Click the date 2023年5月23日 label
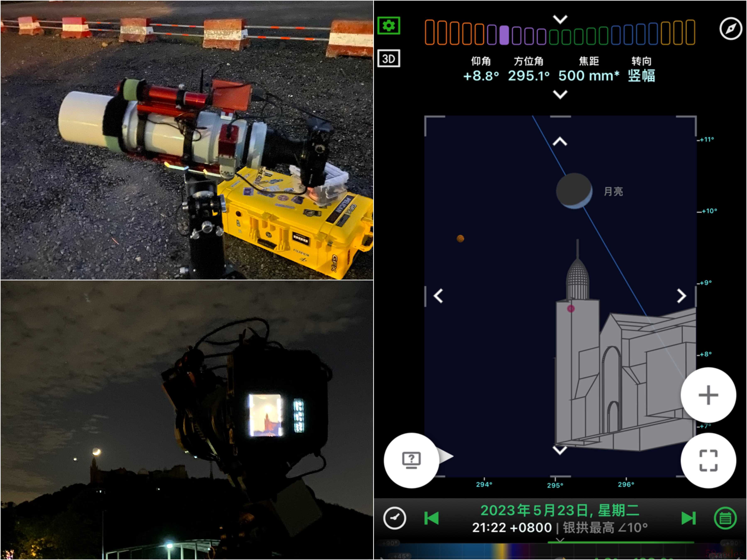 point(560,510)
